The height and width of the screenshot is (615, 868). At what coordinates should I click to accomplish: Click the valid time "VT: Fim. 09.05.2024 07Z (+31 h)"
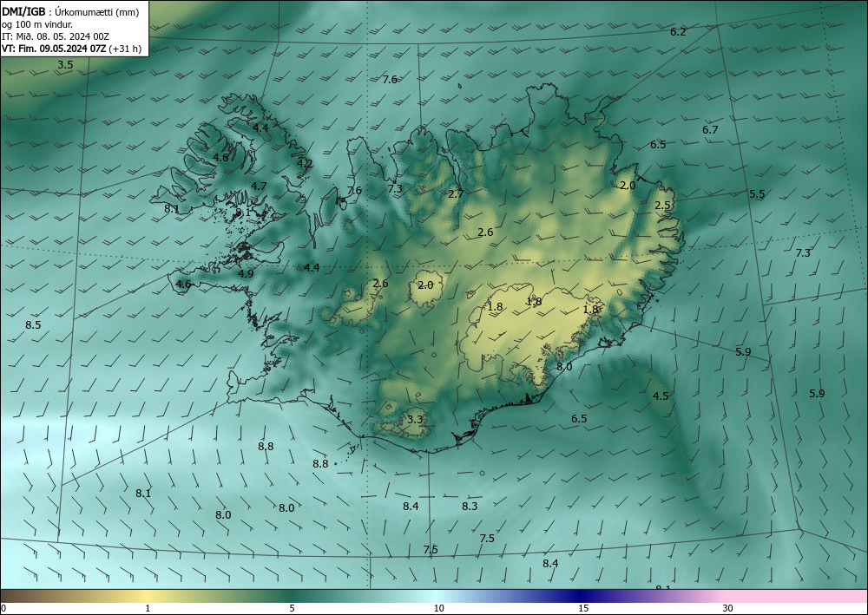[x=71, y=49]
